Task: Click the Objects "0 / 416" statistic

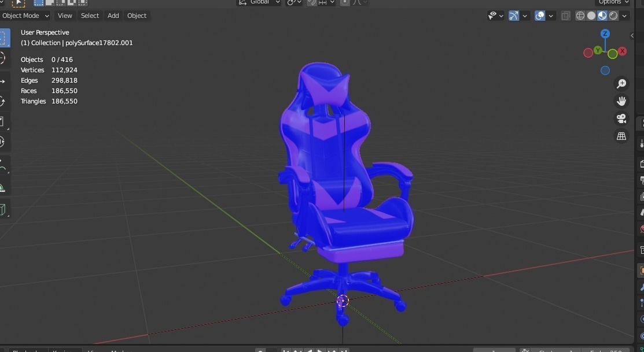Action: (x=62, y=60)
